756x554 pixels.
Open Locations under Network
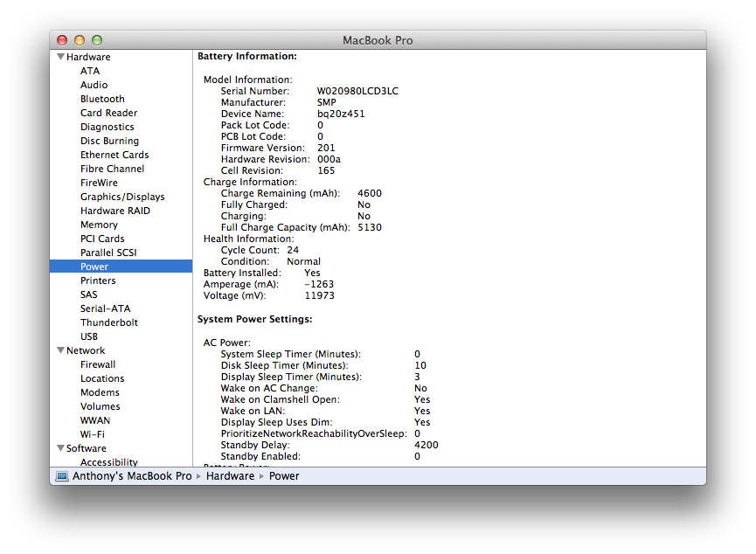102,378
